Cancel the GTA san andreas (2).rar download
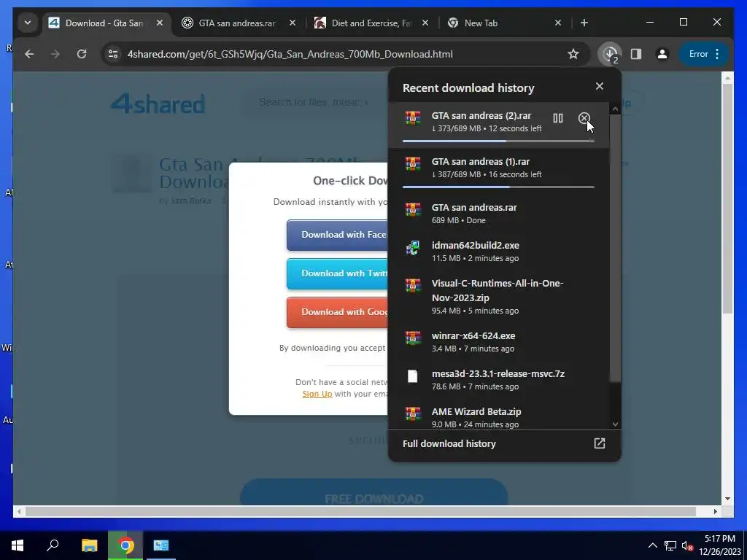This screenshot has width=747, height=560. 584,118
